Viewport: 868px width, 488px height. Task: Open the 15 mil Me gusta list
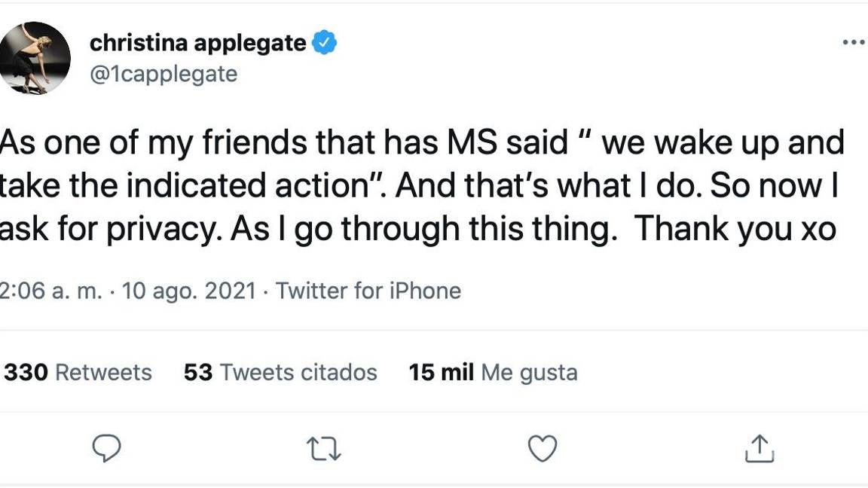coord(492,372)
